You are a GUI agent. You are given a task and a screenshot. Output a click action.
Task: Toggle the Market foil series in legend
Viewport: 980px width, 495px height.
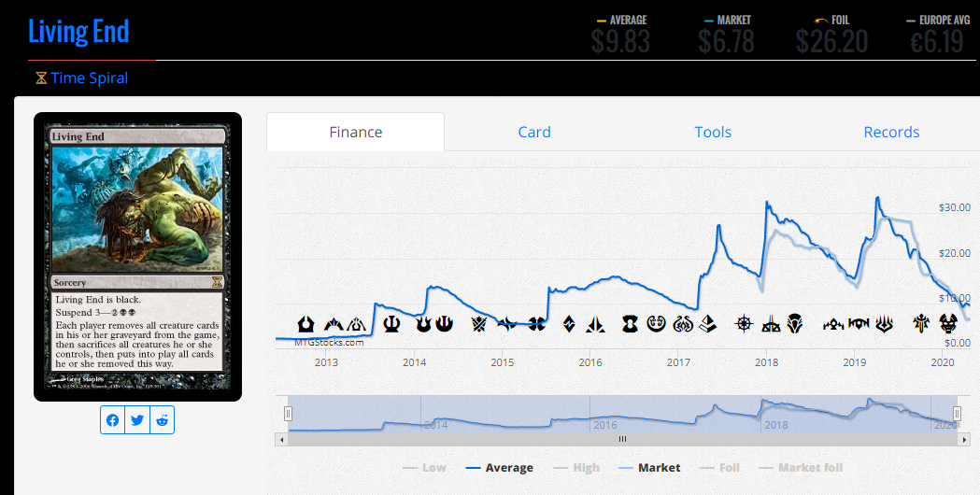pos(801,468)
